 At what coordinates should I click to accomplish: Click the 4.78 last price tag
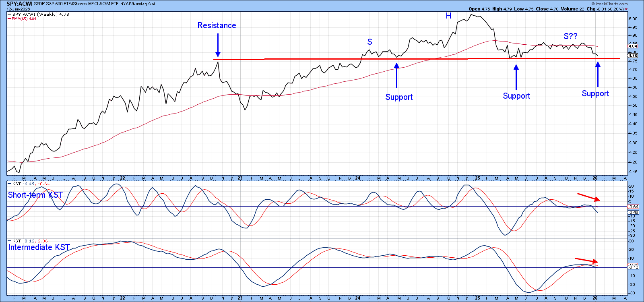pos(633,56)
